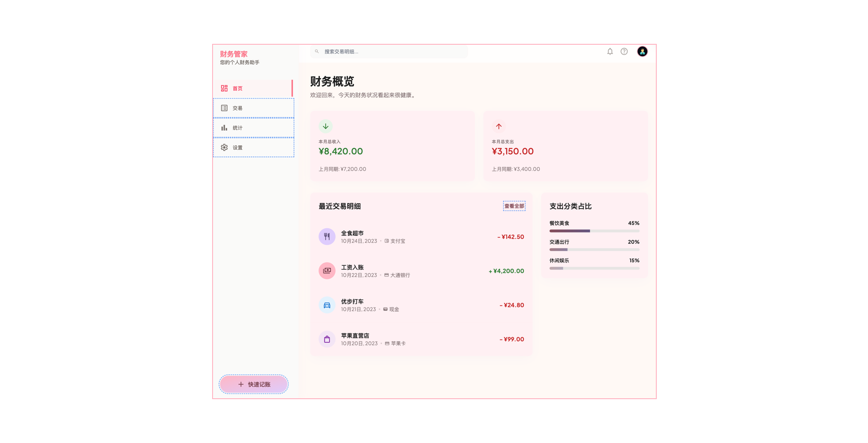Viewport: 868px width, 443px height.
Task: Click the 全食超市 fork-and-knife icon
Action: point(327,237)
